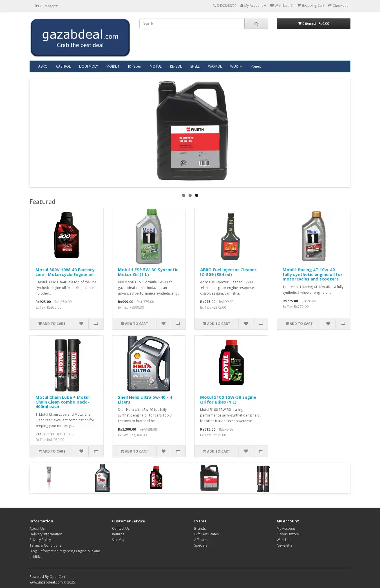Heart icon for Shell Helix Ultra

[164, 451]
